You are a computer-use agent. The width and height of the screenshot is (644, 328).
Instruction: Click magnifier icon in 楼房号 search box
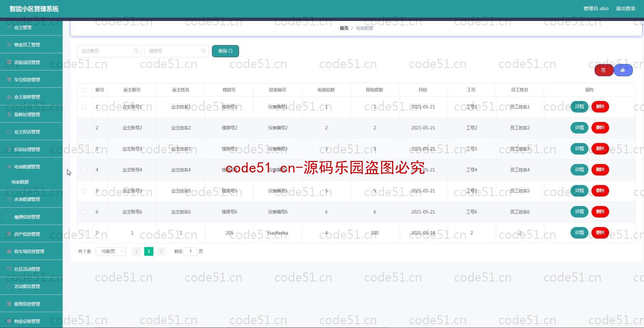click(x=203, y=51)
